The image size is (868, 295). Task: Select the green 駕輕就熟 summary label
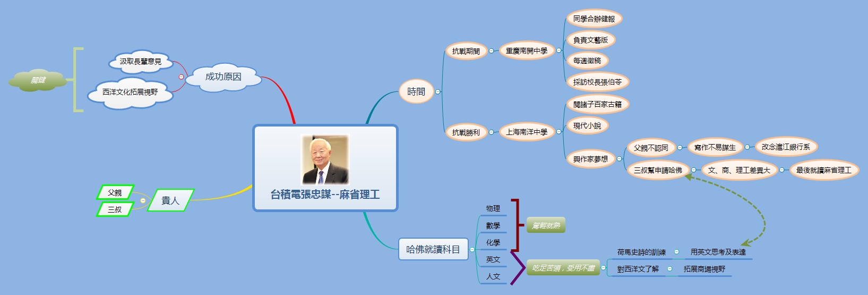(x=546, y=225)
